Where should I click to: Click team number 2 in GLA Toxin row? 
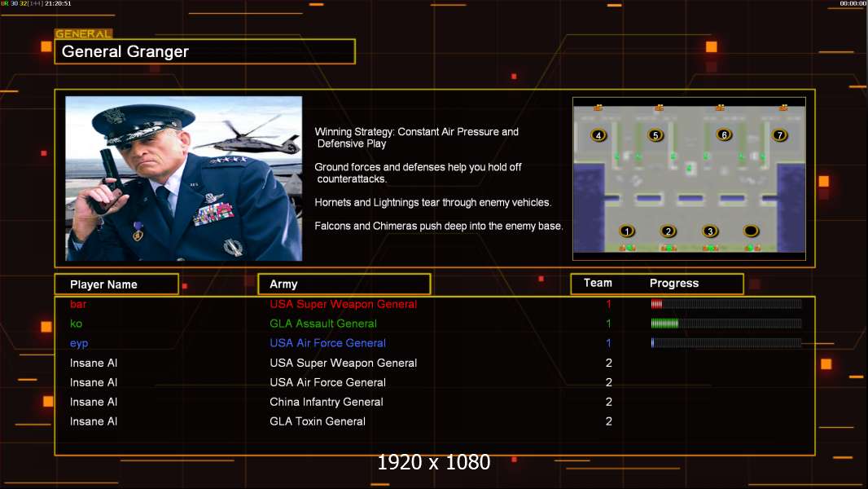pyautogui.click(x=608, y=421)
